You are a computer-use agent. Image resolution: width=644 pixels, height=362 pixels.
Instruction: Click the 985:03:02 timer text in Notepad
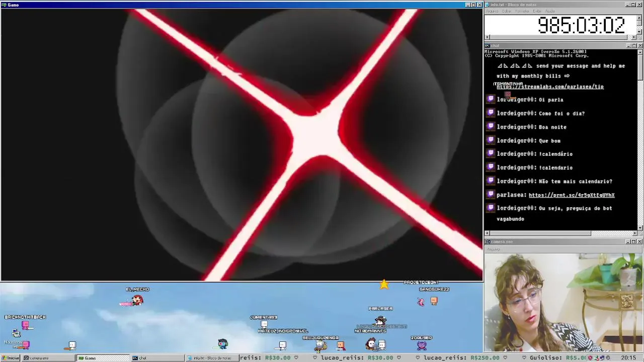581,25
